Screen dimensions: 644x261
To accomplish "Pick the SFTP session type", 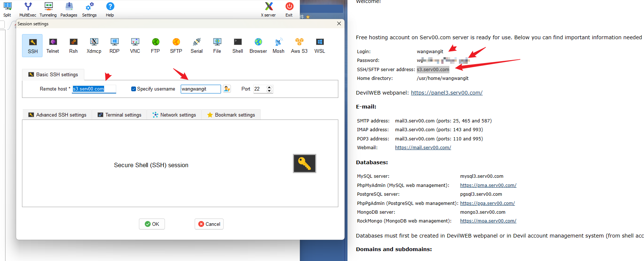I will tap(176, 45).
